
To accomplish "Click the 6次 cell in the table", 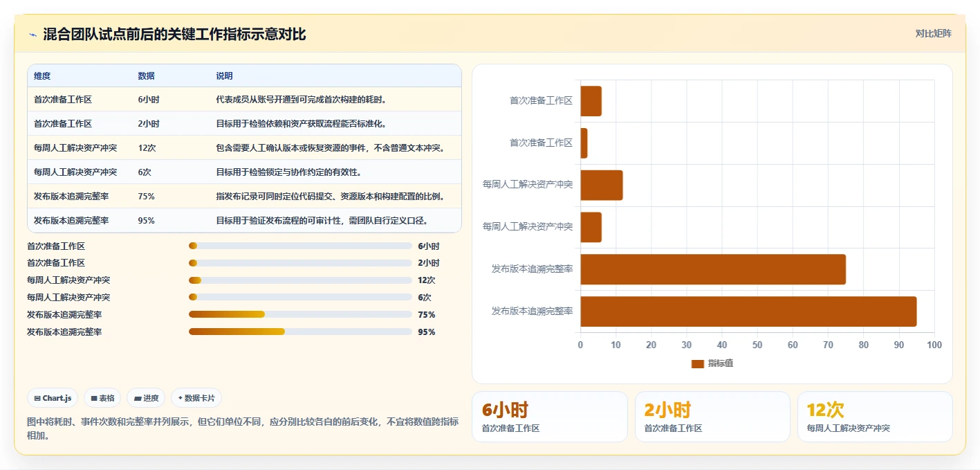I will (145, 172).
